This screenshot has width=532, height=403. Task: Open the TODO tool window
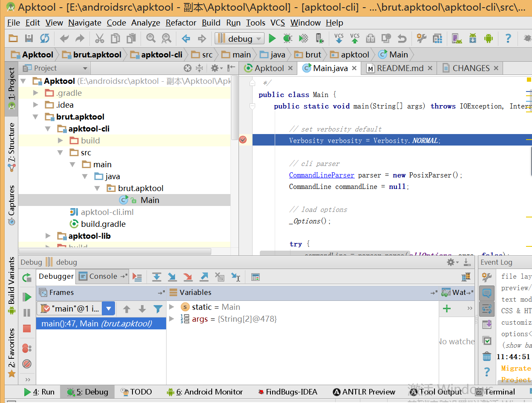136,392
